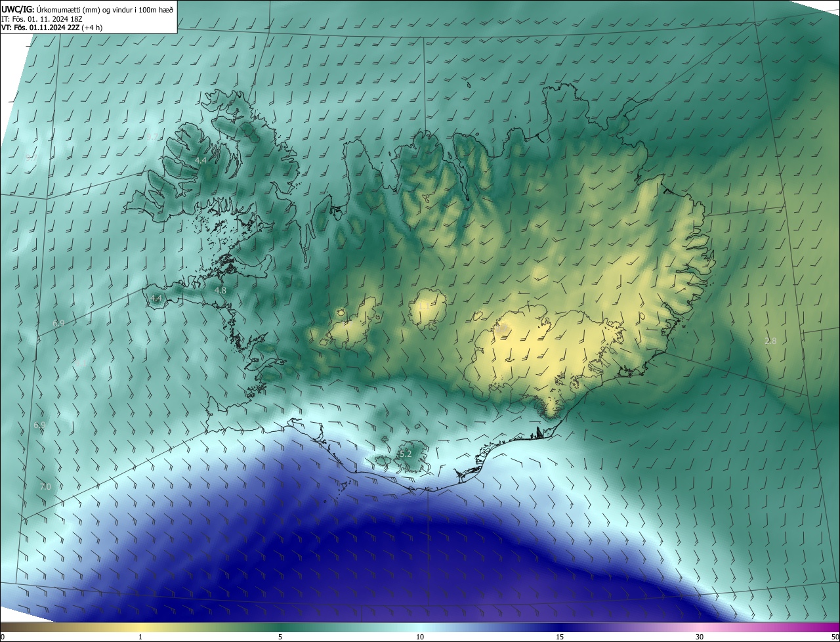The image size is (840, 642).
Task: Click the '50' tick on the color scale
Action: (835, 637)
